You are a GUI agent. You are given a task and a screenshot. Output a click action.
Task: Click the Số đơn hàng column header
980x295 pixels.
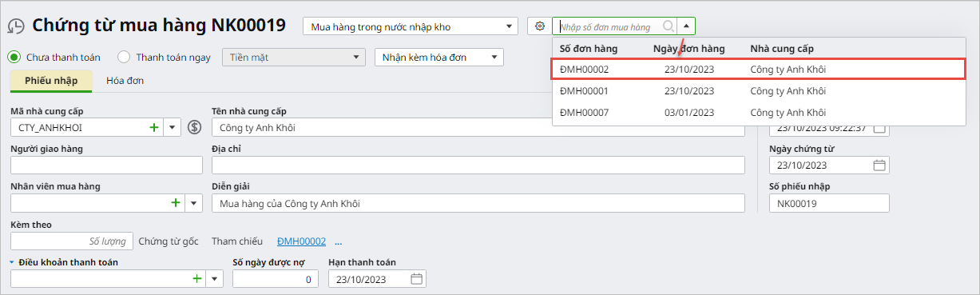(x=589, y=49)
